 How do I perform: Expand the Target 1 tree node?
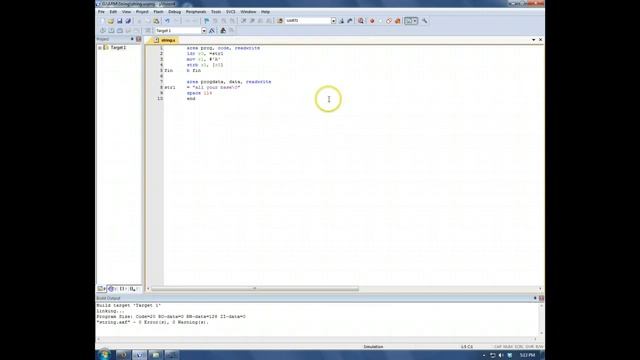click(100, 48)
